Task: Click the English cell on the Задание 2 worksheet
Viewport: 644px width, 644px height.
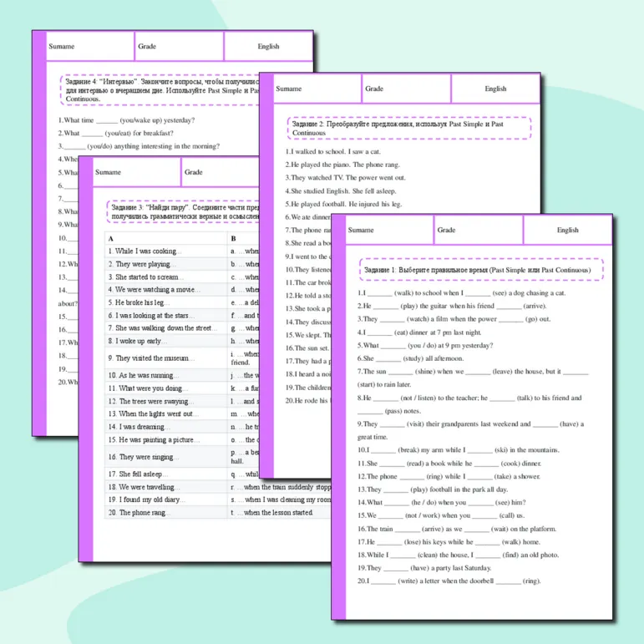Action: click(x=495, y=89)
